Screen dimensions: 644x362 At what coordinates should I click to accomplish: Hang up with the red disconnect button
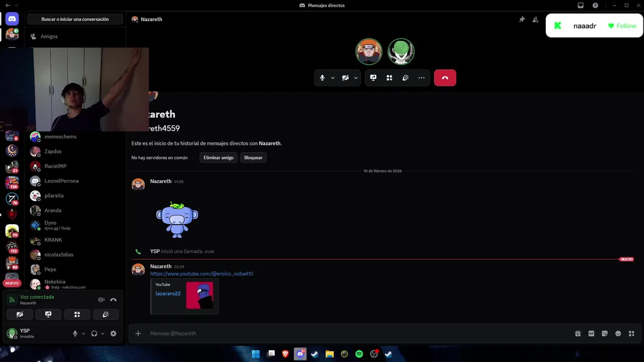click(x=445, y=78)
